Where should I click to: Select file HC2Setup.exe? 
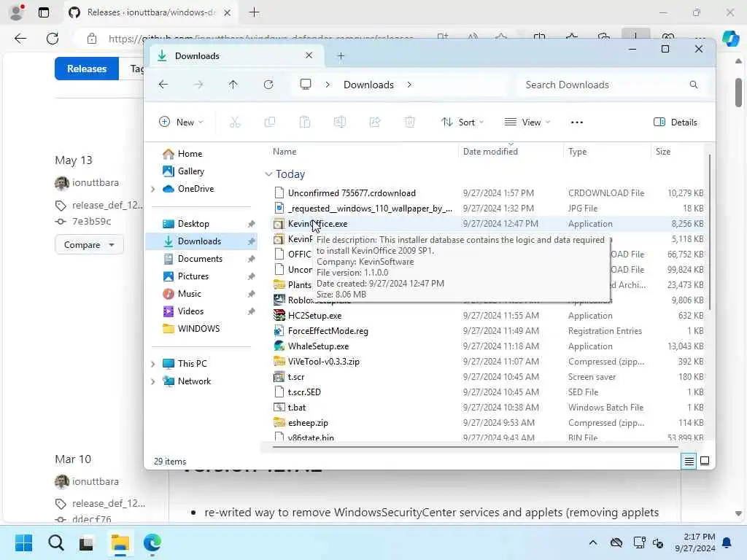(314, 316)
